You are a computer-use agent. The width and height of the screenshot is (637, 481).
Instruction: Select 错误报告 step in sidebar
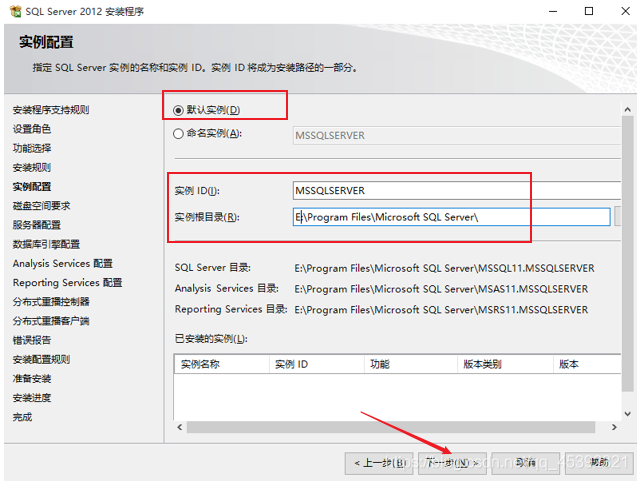32,340
